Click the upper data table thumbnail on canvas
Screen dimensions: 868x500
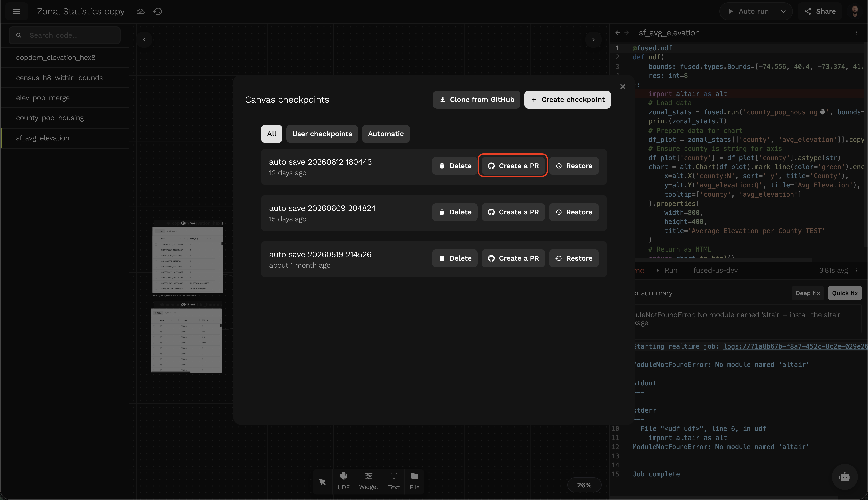188,260
